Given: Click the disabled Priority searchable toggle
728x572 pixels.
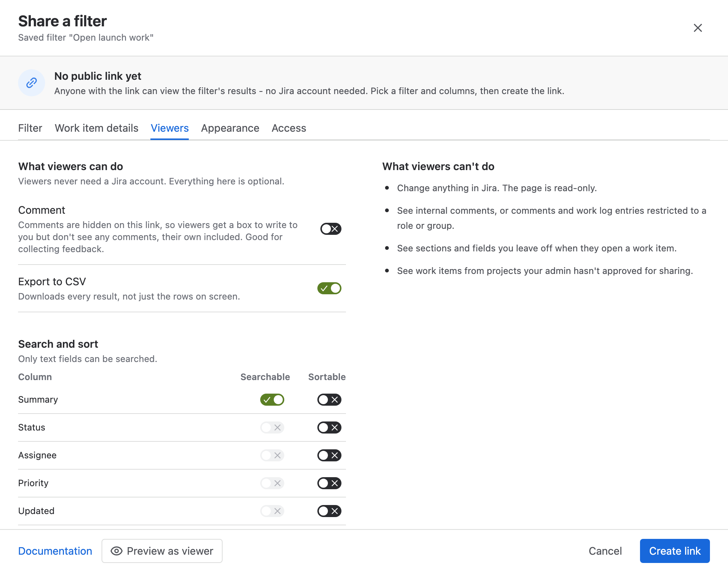Looking at the screenshot, I should click(272, 483).
